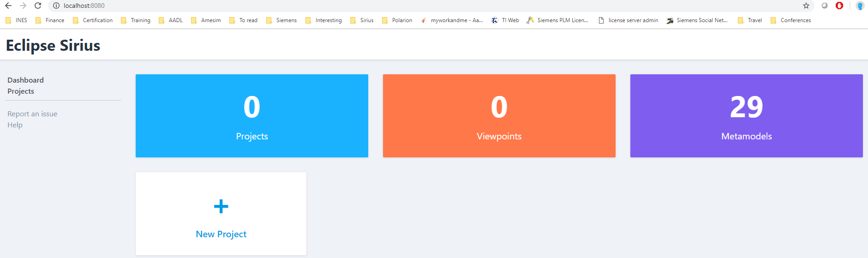Screen dimensions: 868x258
Task: Click the browser forward arrow
Action: [x=23, y=6]
